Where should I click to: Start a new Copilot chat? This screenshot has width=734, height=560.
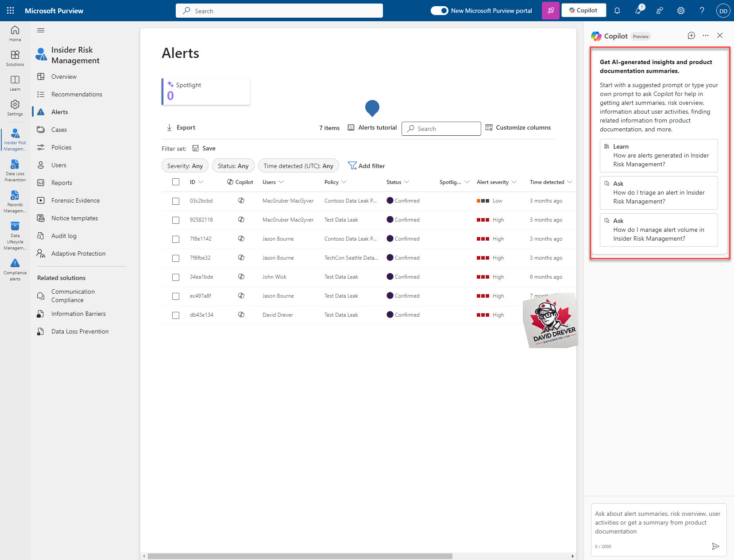coord(692,36)
